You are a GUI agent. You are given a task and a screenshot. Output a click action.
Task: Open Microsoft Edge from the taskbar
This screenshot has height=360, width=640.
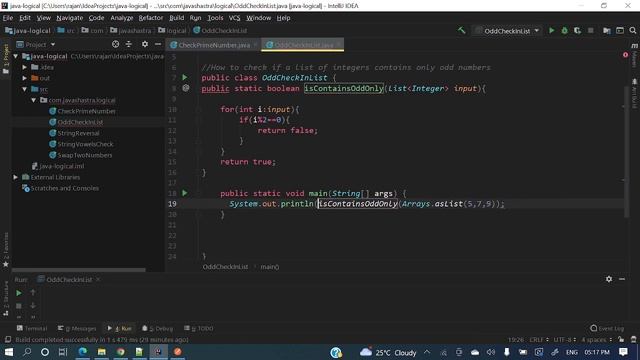(x=83, y=352)
